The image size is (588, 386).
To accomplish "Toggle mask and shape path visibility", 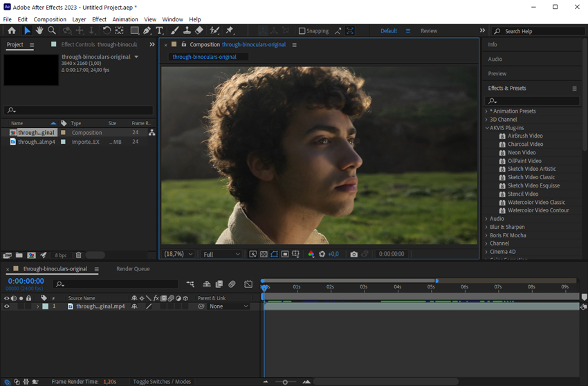I will point(274,254).
